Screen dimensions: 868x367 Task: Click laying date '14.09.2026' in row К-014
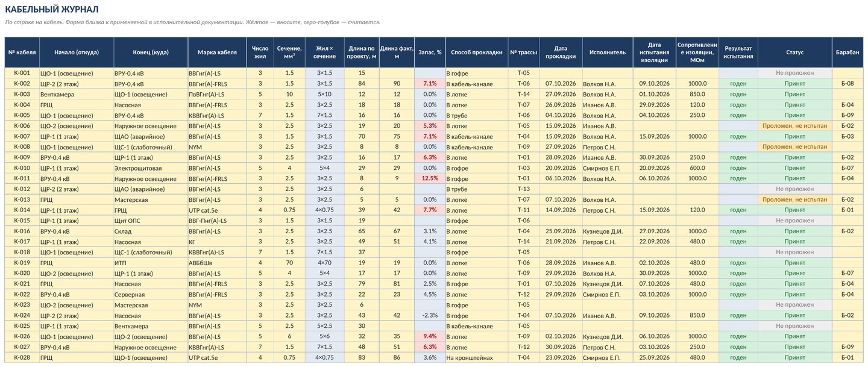coord(561,210)
